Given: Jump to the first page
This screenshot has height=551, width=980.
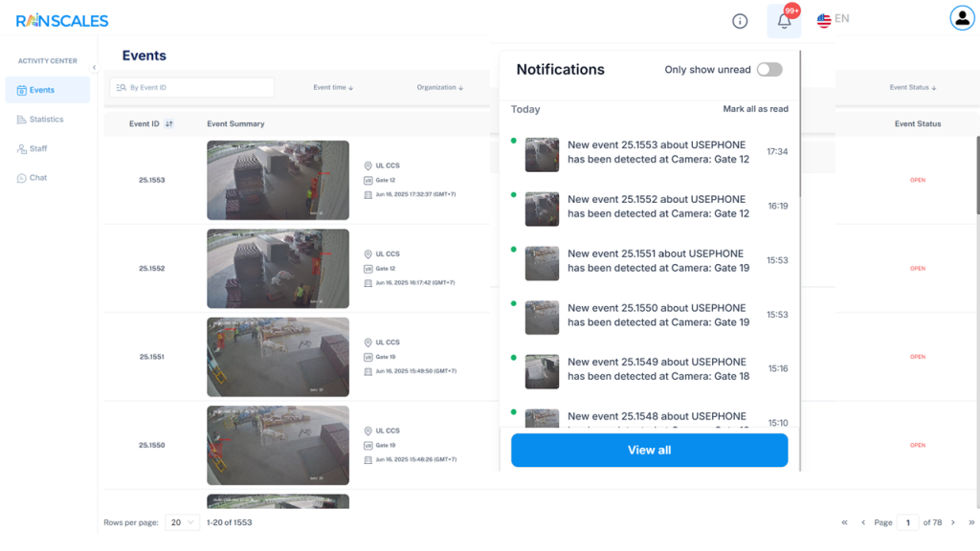Looking at the screenshot, I should point(844,522).
